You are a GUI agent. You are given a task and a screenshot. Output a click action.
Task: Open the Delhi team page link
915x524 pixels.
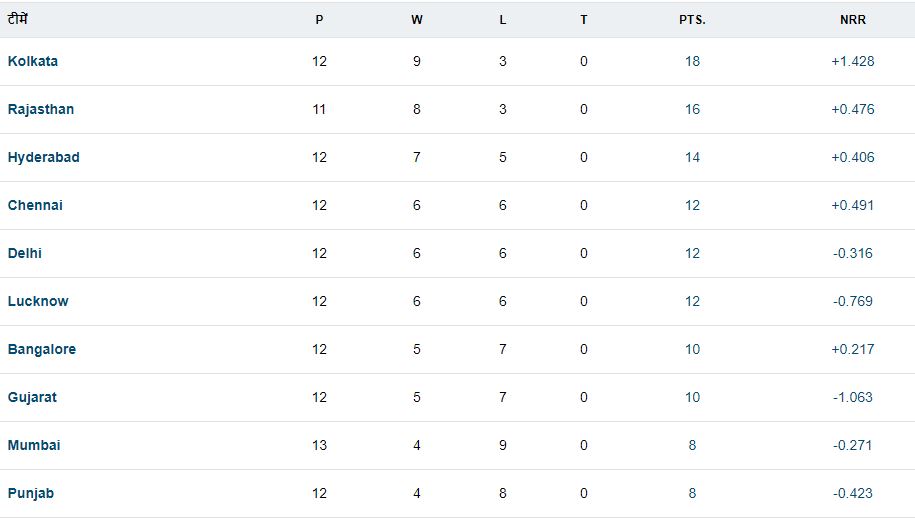point(25,253)
